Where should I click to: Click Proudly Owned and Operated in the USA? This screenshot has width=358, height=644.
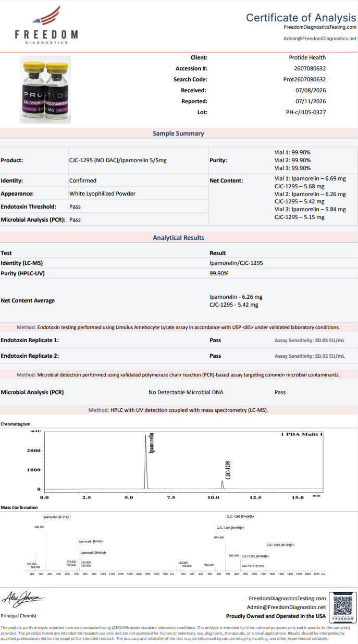[x=276, y=616]
